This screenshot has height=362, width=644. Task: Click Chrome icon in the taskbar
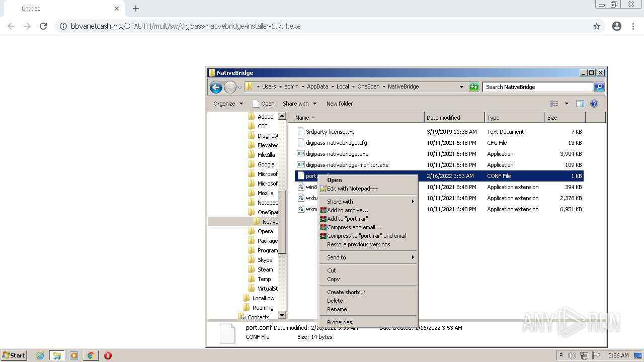91,355
